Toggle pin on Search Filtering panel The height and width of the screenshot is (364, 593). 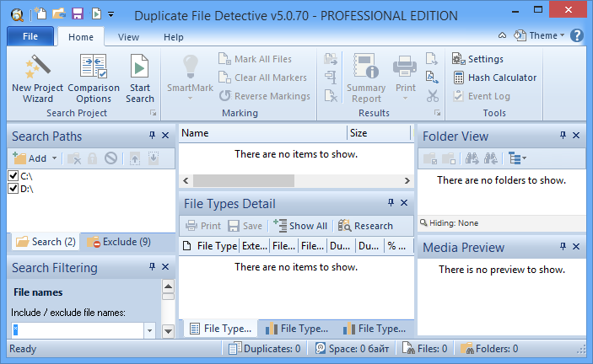coord(152,266)
